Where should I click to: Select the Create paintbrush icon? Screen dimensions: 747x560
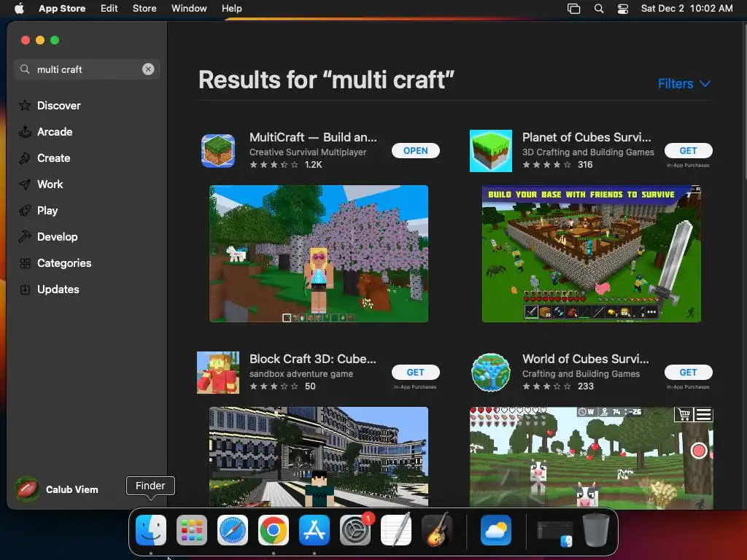tap(25, 158)
